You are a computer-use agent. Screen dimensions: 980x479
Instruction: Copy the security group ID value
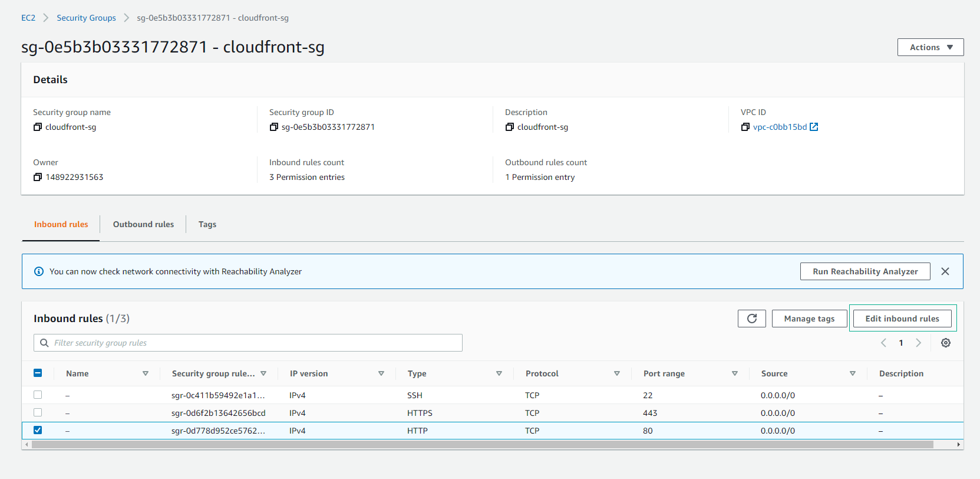pos(273,127)
